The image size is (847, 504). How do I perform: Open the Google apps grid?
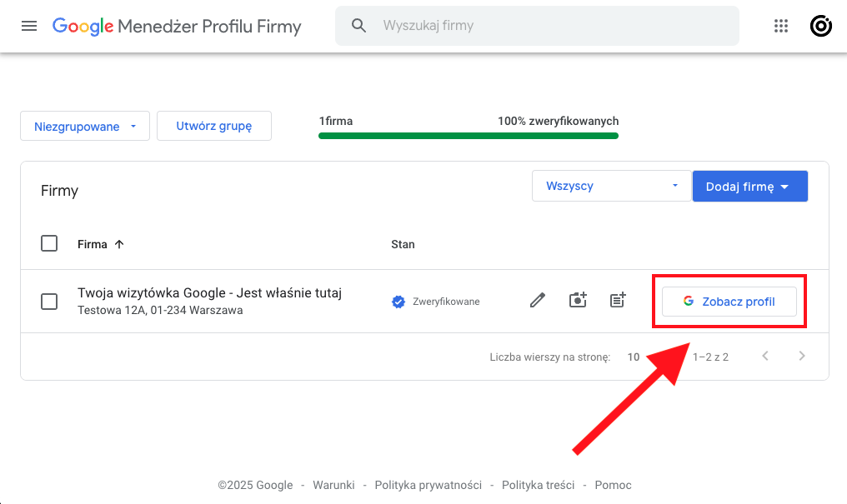click(x=781, y=26)
